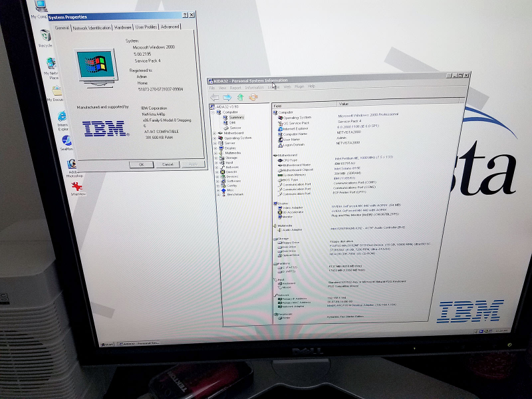
Task: Switch to the Network Identification tab
Action: pyautogui.click(x=92, y=28)
